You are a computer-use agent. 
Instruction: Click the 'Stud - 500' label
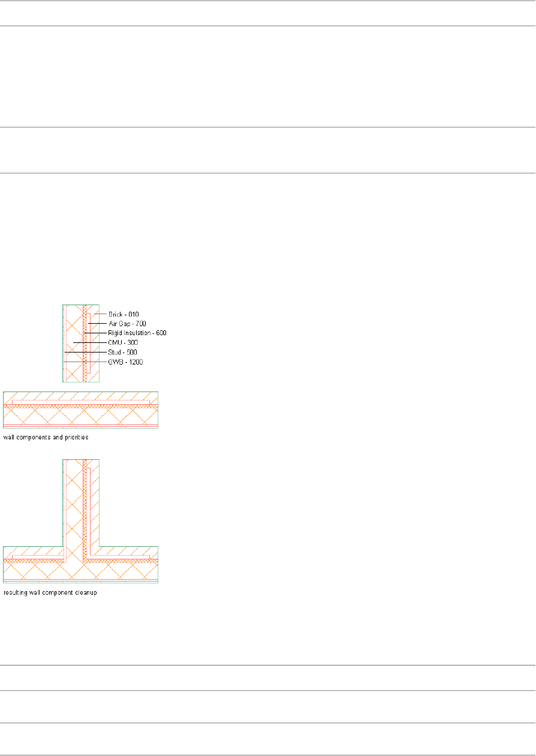click(x=123, y=352)
